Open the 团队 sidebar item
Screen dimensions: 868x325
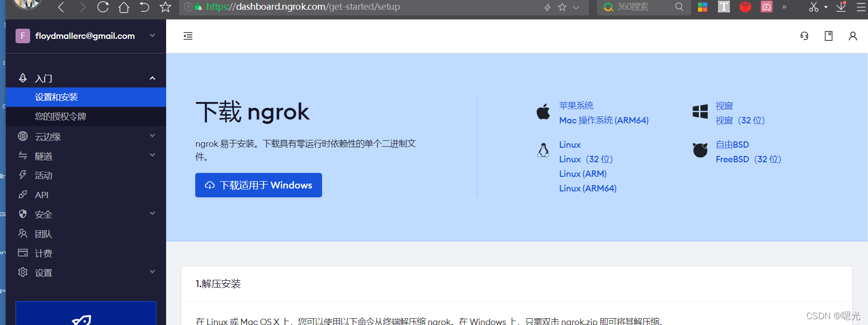(86, 234)
